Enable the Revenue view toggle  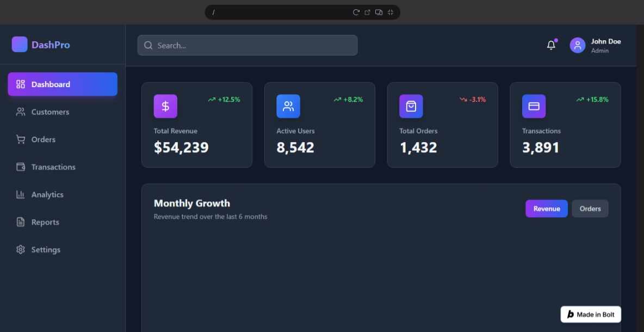(x=546, y=208)
